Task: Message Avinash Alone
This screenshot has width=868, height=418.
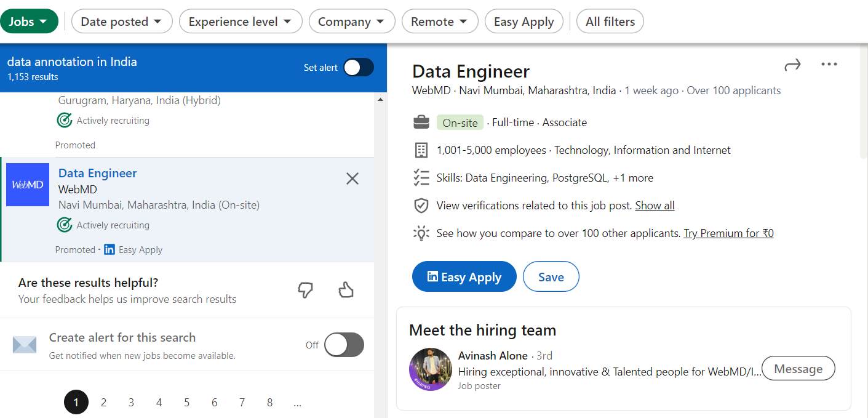Action: point(798,369)
